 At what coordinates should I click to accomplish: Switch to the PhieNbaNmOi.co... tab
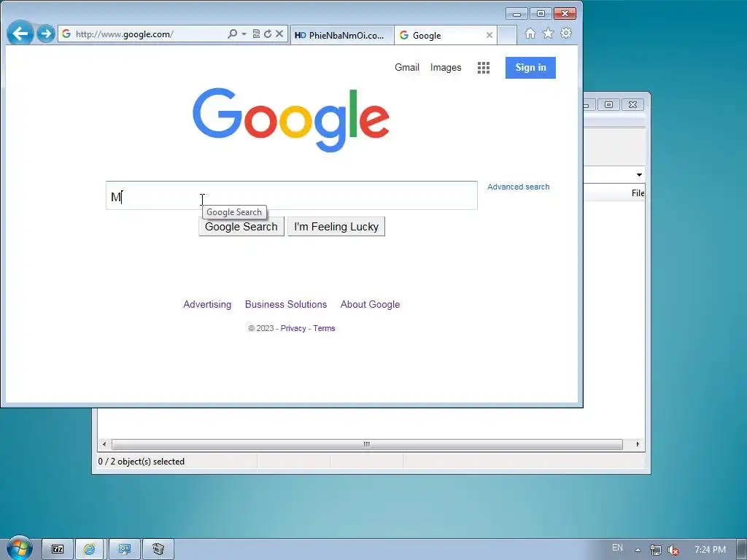(341, 35)
